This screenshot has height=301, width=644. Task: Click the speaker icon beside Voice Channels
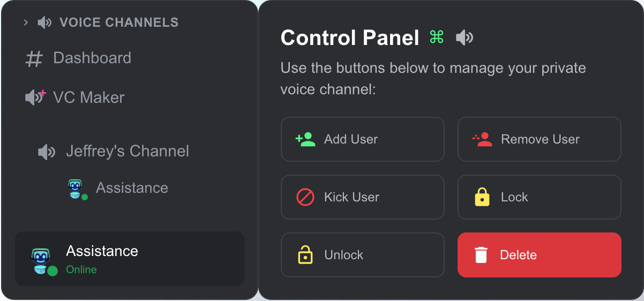(x=44, y=22)
